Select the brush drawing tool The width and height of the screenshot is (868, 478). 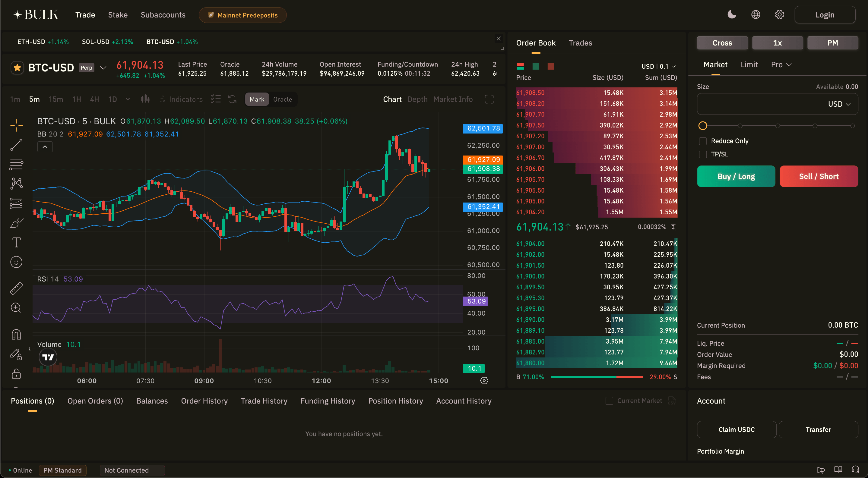(x=16, y=223)
